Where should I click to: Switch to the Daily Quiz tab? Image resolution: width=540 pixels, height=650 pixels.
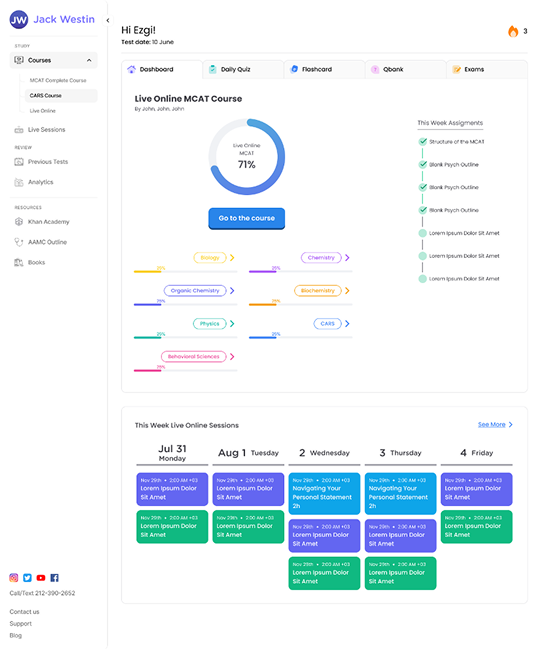243,70
